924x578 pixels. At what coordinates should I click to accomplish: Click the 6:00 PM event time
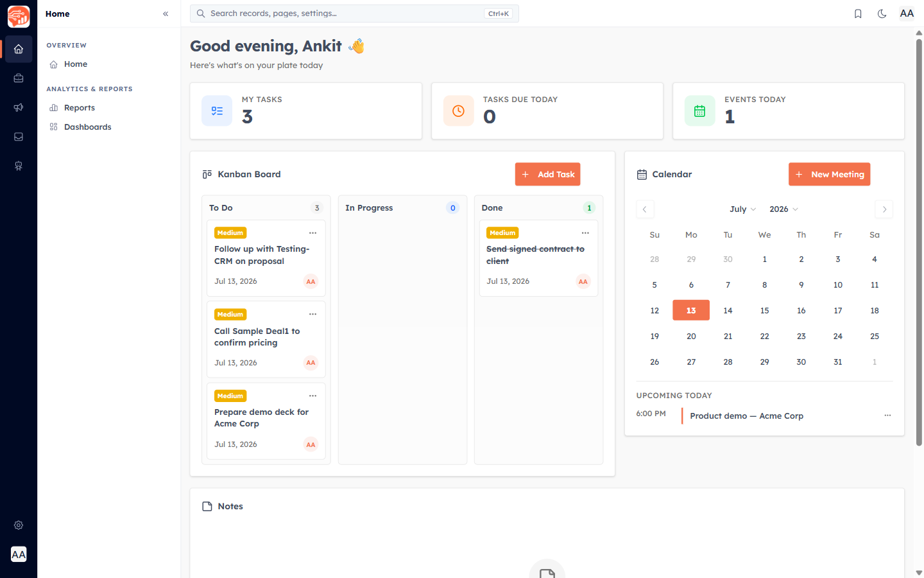point(651,414)
